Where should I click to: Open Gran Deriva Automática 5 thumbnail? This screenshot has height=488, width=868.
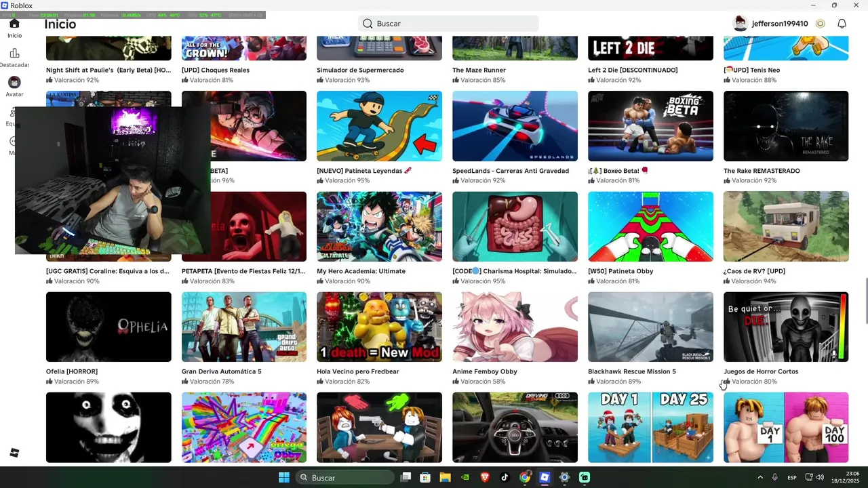click(243, 327)
